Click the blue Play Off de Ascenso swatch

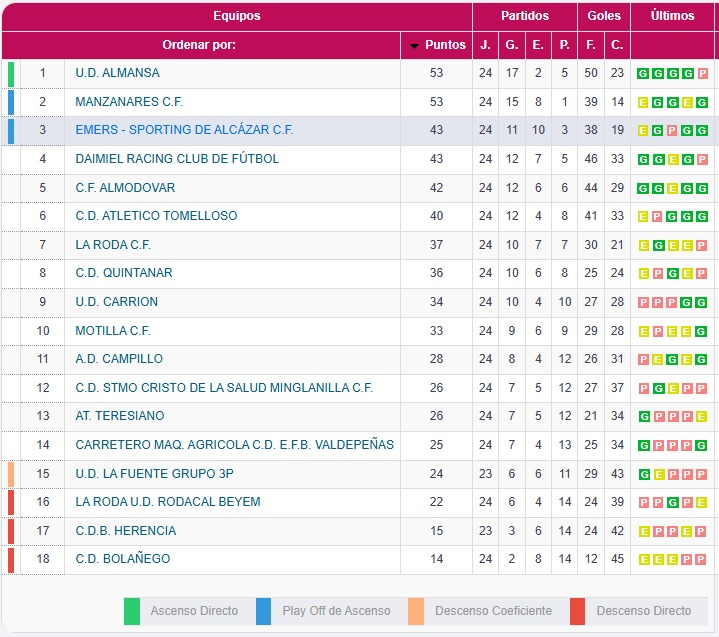tap(264, 611)
